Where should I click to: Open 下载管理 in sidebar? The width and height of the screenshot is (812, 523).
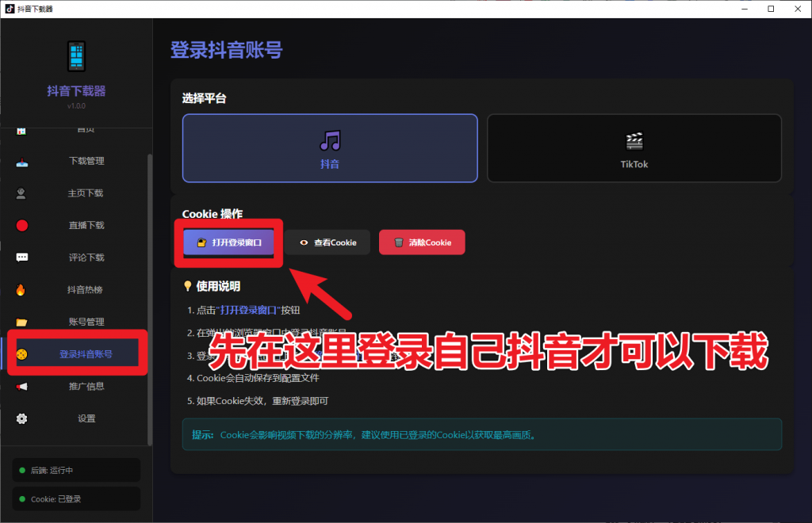coord(77,162)
